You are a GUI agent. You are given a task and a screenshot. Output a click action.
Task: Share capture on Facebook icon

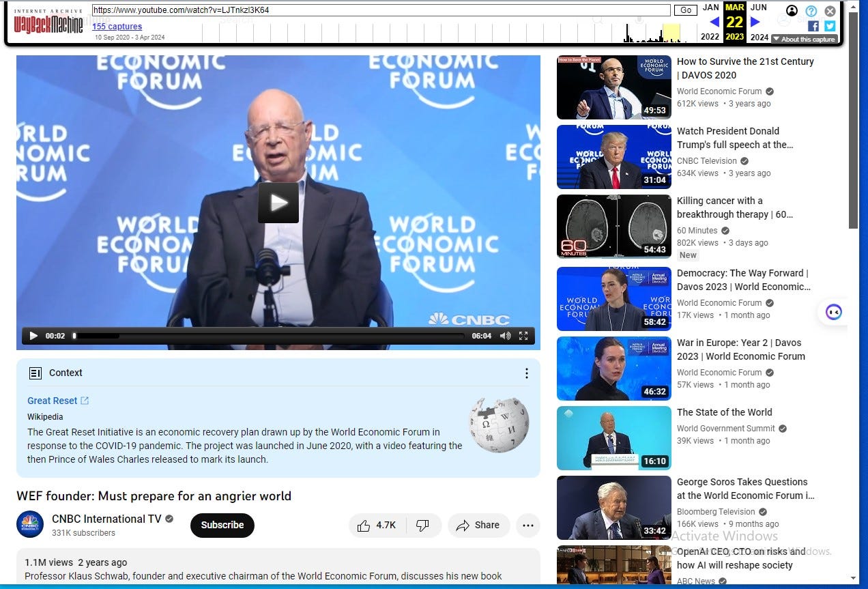tap(813, 26)
